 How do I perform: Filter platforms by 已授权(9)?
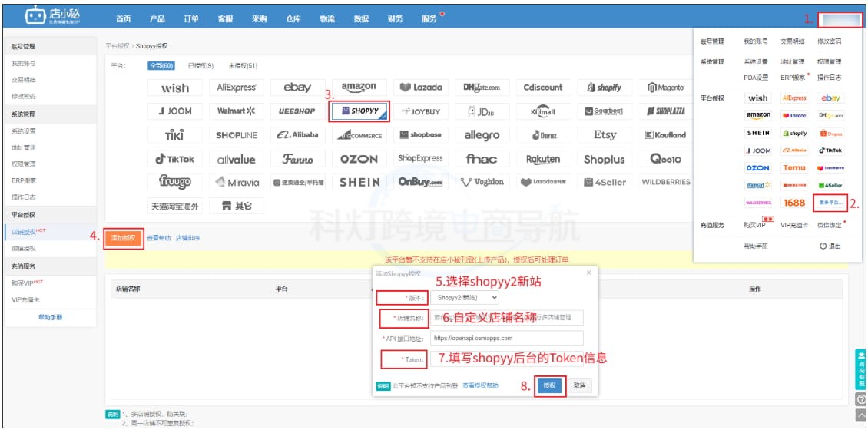(200, 66)
